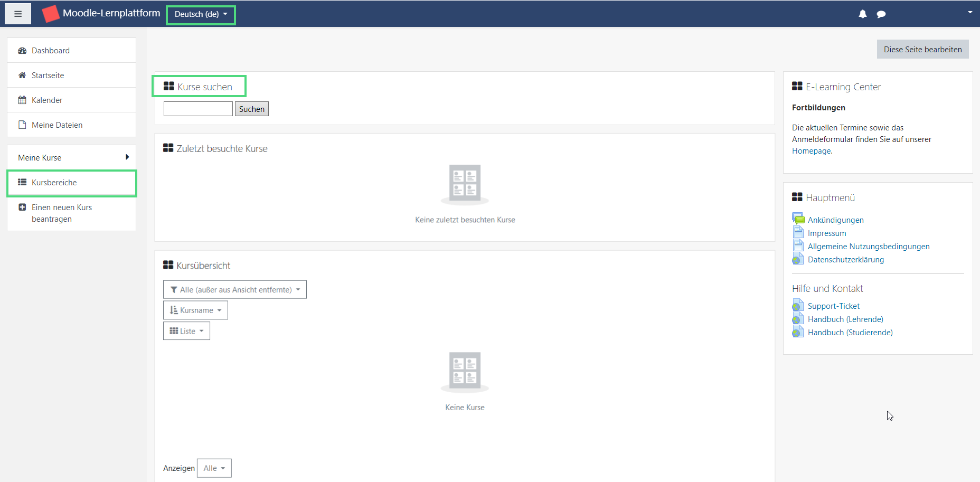Screen dimensions: 980x482
Task: Click the Suchen button
Action: tap(252, 109)
